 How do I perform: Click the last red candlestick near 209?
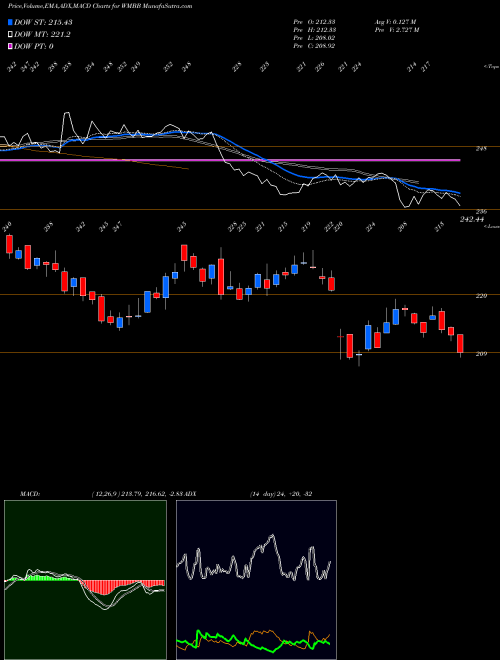(x=460, y=343)
